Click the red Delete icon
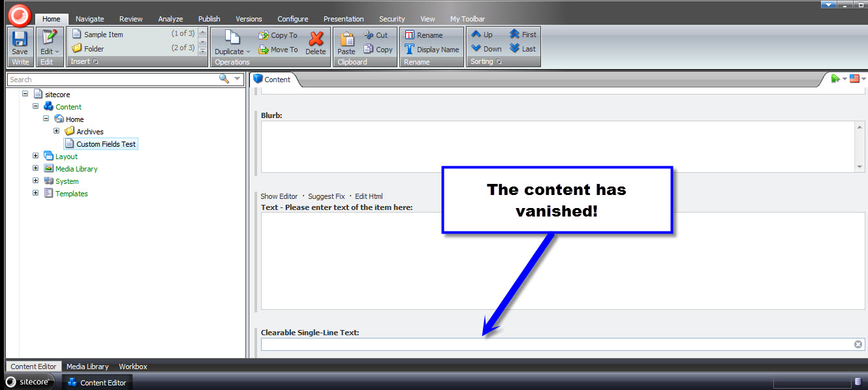The width and height of the screenshot is (868, 390). (x=316, y=39)
